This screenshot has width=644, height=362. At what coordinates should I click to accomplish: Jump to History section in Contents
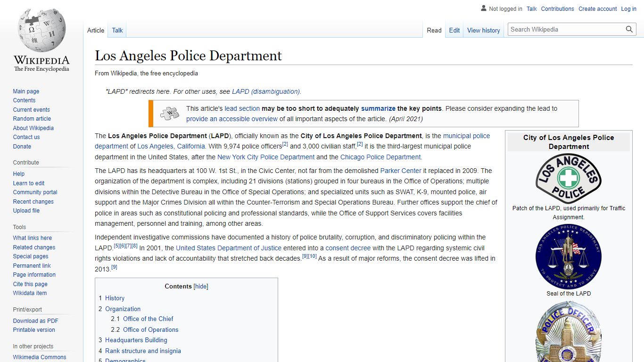coord(115,298)
